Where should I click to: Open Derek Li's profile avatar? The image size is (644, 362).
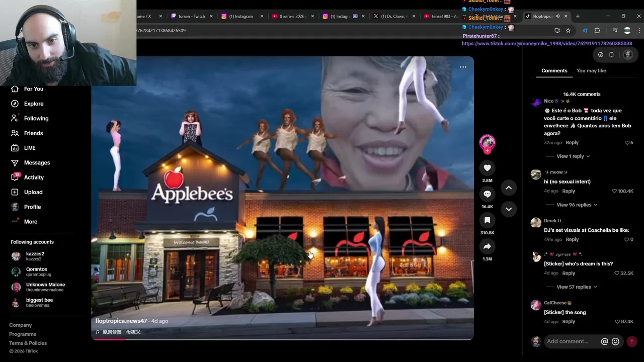tap(536, 223)
